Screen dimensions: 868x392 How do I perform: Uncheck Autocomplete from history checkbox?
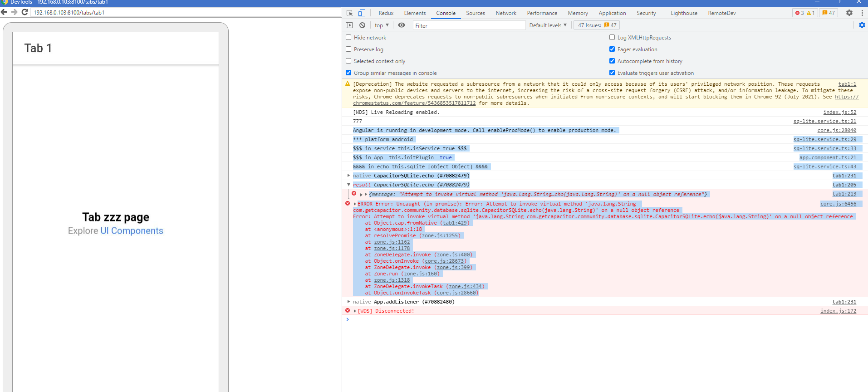point(612,61)
